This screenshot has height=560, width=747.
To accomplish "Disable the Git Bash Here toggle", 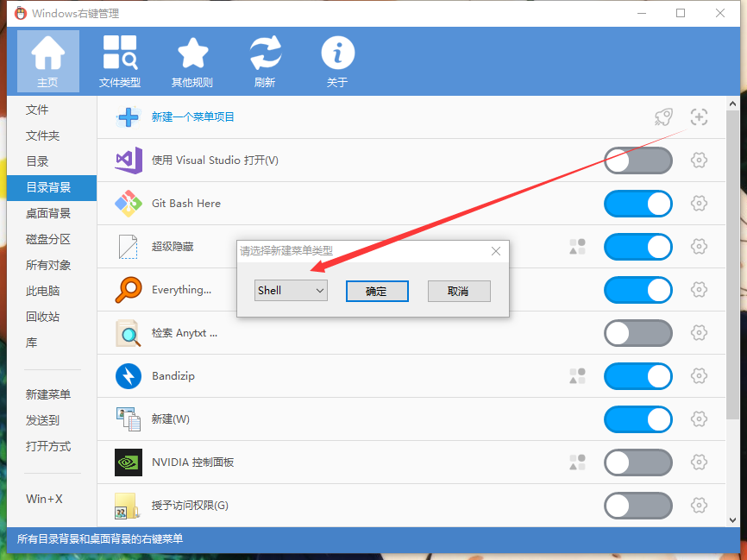I will [638, 204].
